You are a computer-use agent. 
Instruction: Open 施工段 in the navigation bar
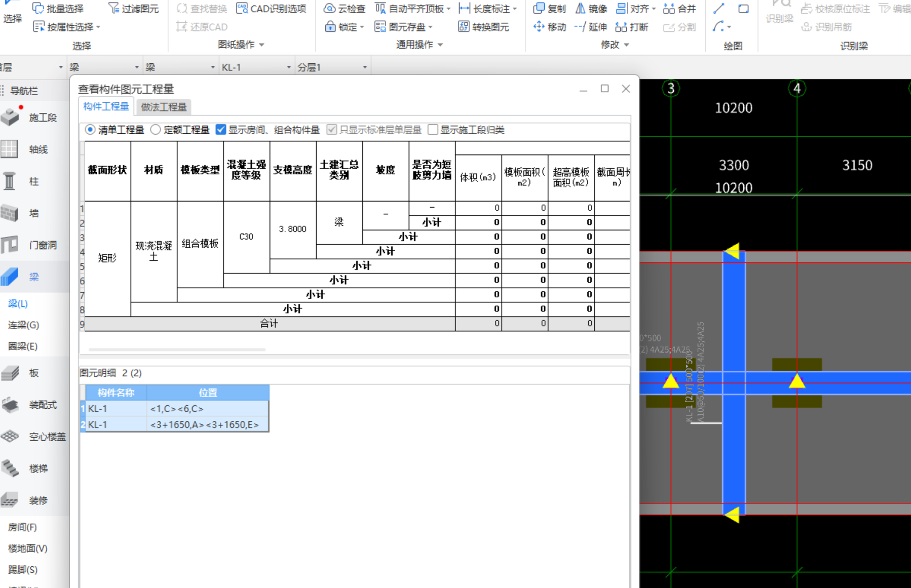point(34,117)
